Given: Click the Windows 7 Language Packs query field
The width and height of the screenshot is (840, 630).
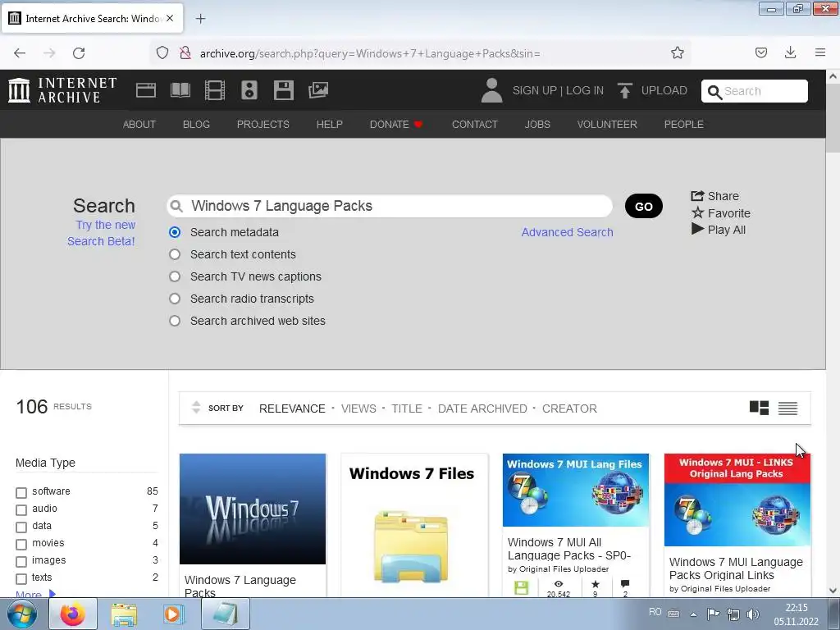Looking at the screenshot, I should [x=390, y=206].
